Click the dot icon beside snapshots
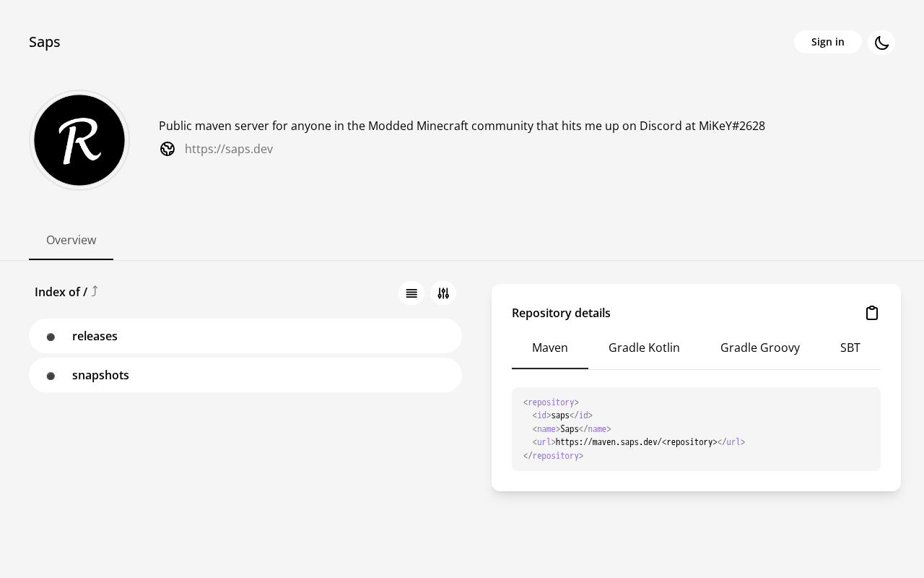Image resolution: width=924 pixels, height=578 pixels. (x=51, y=376)
